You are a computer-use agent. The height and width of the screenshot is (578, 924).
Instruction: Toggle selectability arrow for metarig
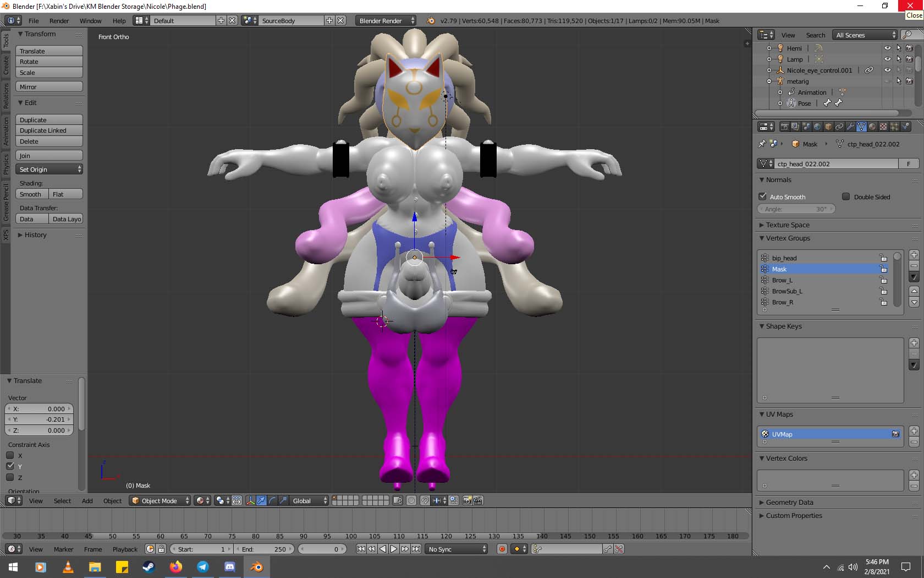click(x=898, y=81)
